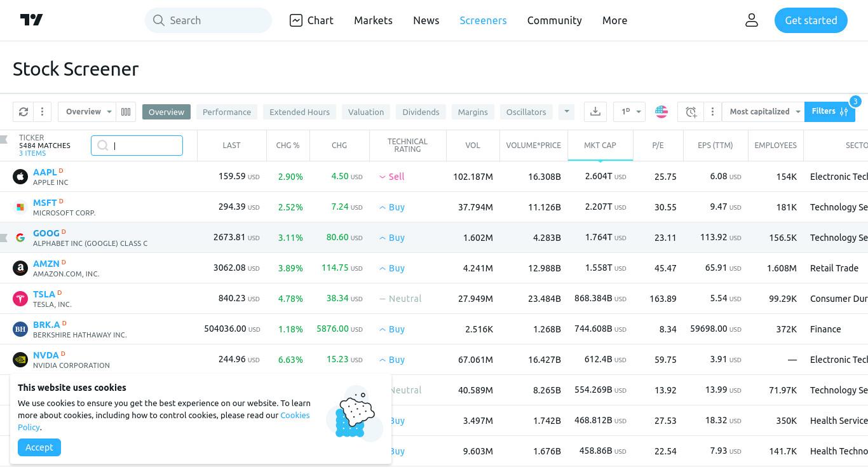The width and height of the screenshot is (868, 469).
Task: Open the News menu
Action: pos(426,20)
